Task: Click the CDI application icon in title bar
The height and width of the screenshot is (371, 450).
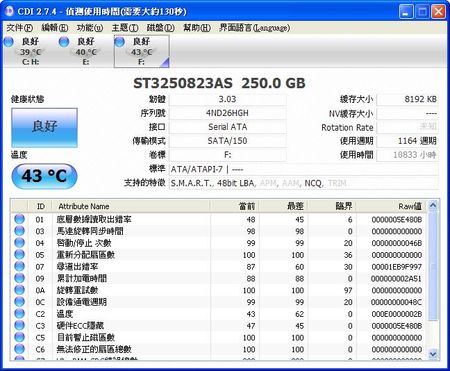Action: pyautogui.click(x=9, y=11)
